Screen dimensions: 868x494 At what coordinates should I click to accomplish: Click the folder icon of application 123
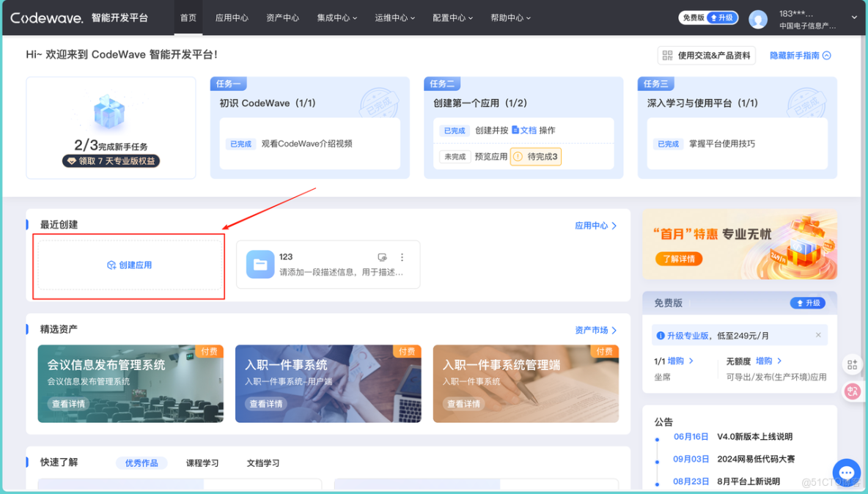click(260, 263)
